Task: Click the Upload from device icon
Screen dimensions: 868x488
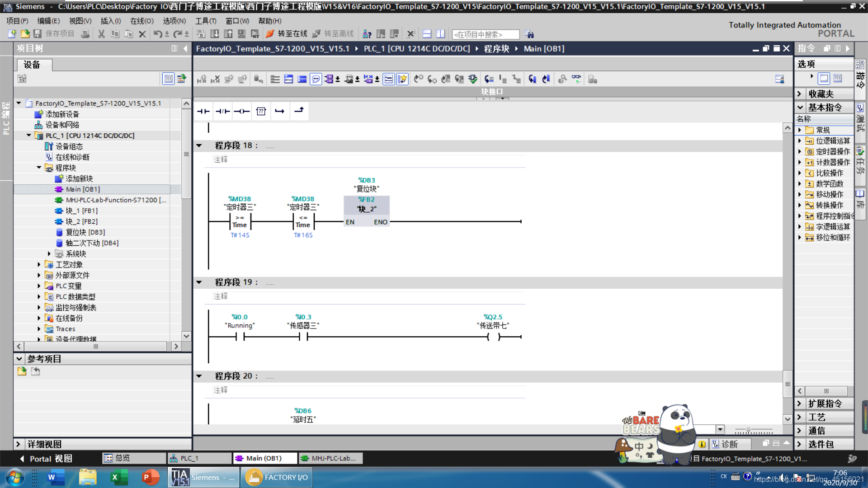Action: click(228, 34)
